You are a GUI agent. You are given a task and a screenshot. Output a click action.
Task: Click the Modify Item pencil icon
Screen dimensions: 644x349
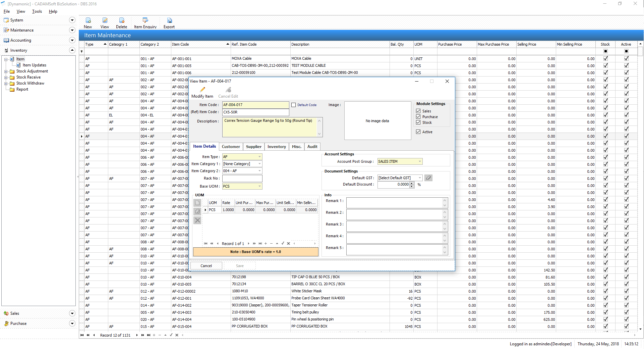202,90
